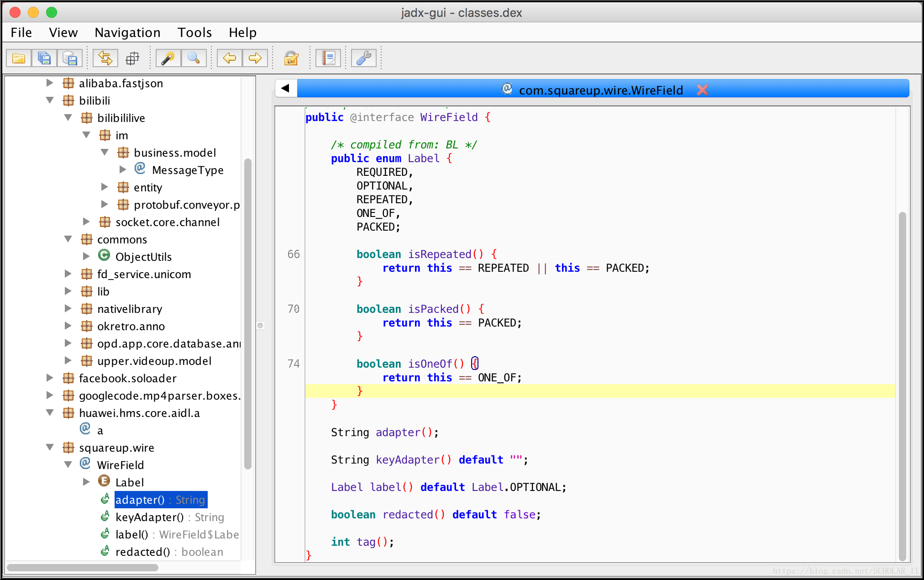Click the log viewer toolbar icon
Image resolution: width=924 pixels, height=580 pixels.
328,58
